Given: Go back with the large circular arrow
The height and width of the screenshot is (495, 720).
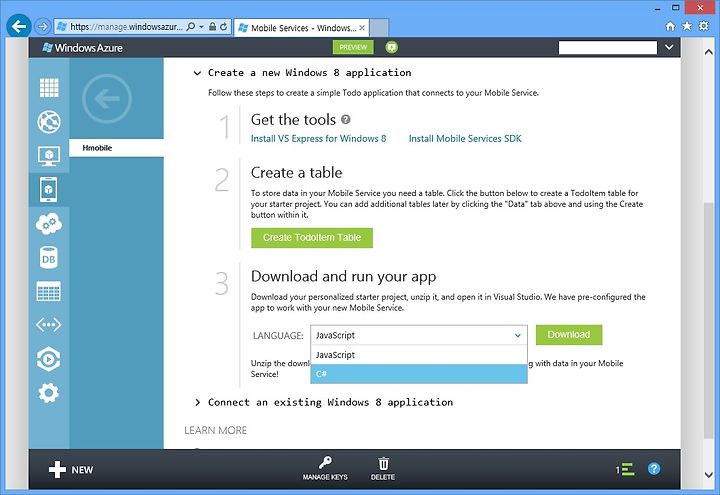Looking at the screenshot, I should [107, 98].
